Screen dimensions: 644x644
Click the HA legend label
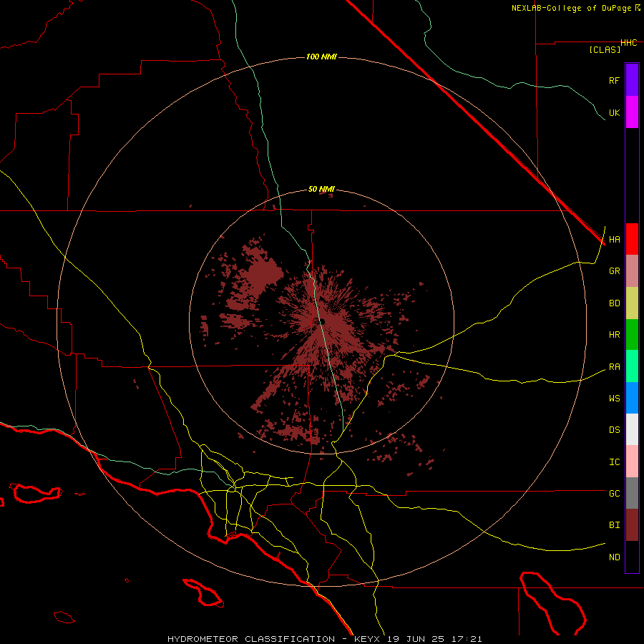point(614,240)
